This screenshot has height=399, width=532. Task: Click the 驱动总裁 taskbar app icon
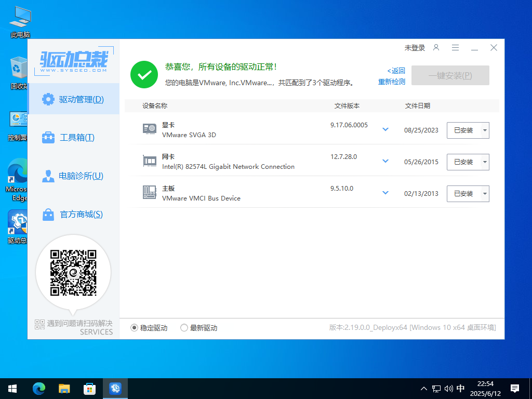pos(115,389)
